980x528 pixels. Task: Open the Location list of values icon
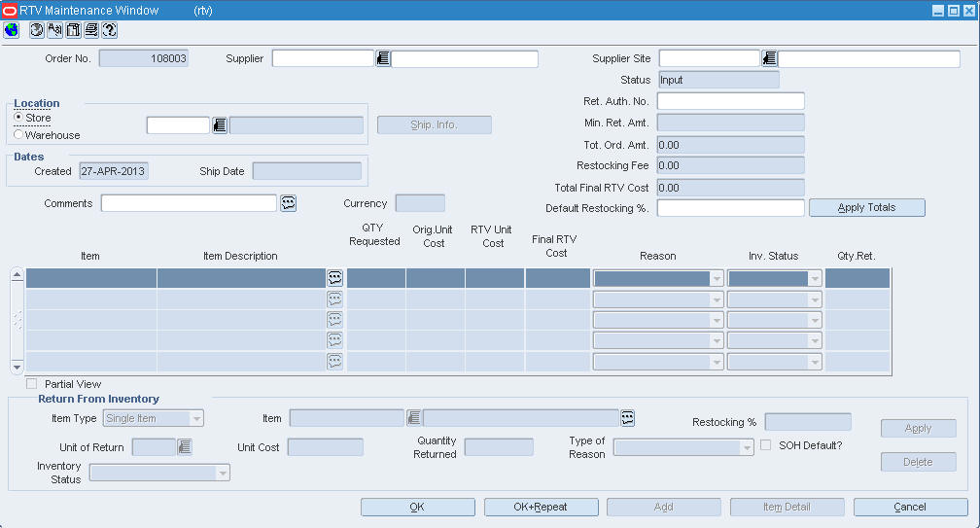220,125
